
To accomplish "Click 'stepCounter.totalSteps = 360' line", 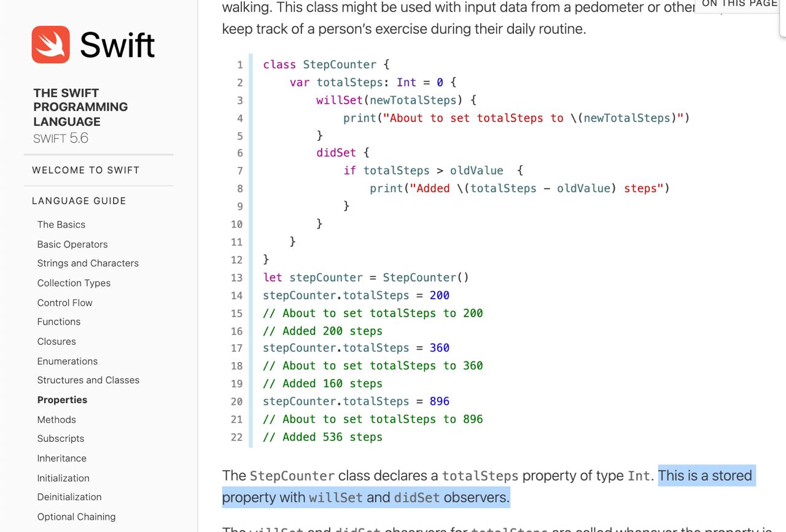I will (356, 348).
